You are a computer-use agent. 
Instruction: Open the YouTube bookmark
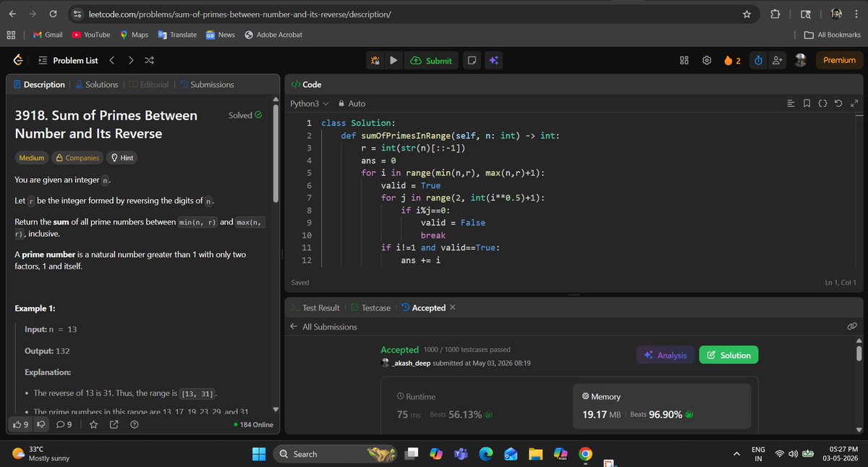pos(90,35)
